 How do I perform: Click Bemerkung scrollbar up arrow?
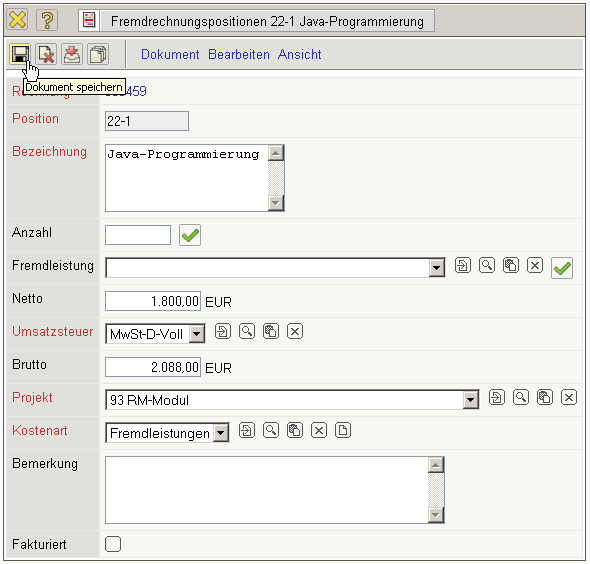click(x=436, y=465)
